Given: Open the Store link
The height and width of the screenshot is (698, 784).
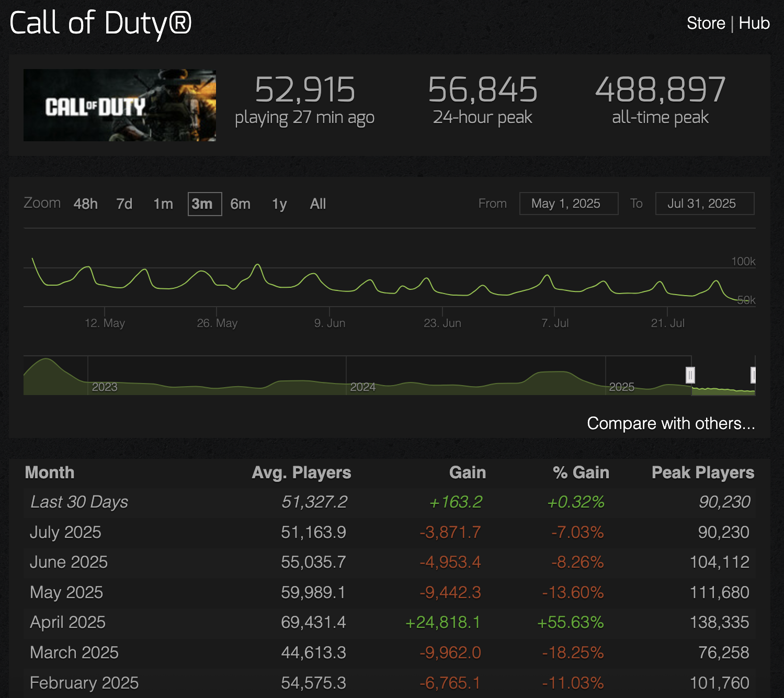Looking at the screenshot, I should coord(706,23).
